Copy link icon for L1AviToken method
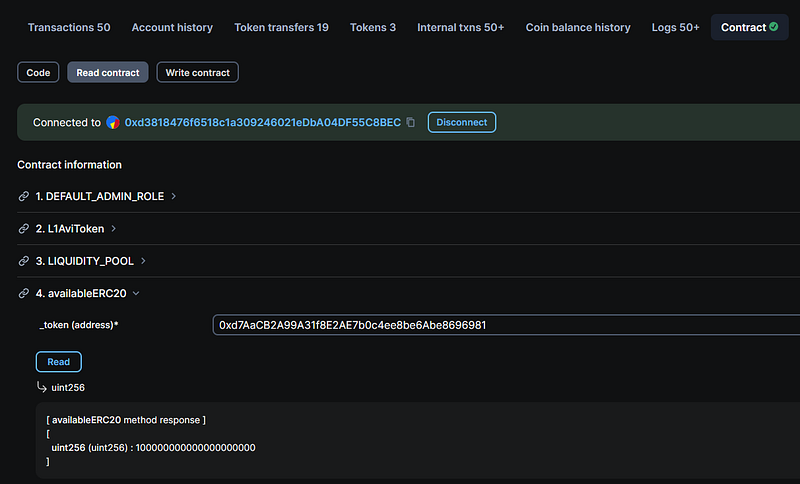 click(x=23, y=228)
